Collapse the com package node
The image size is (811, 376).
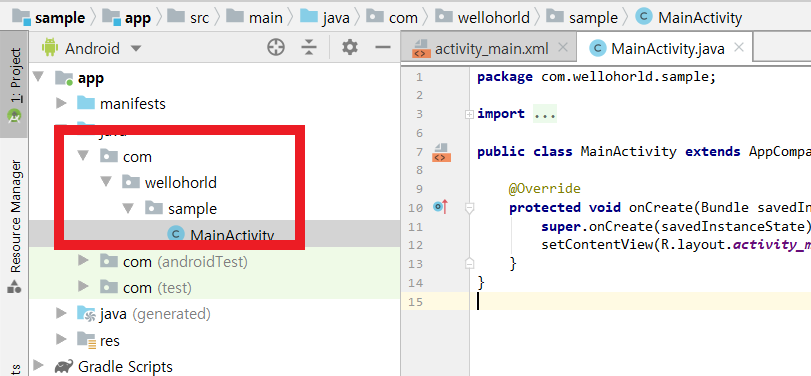coord(84,156)
